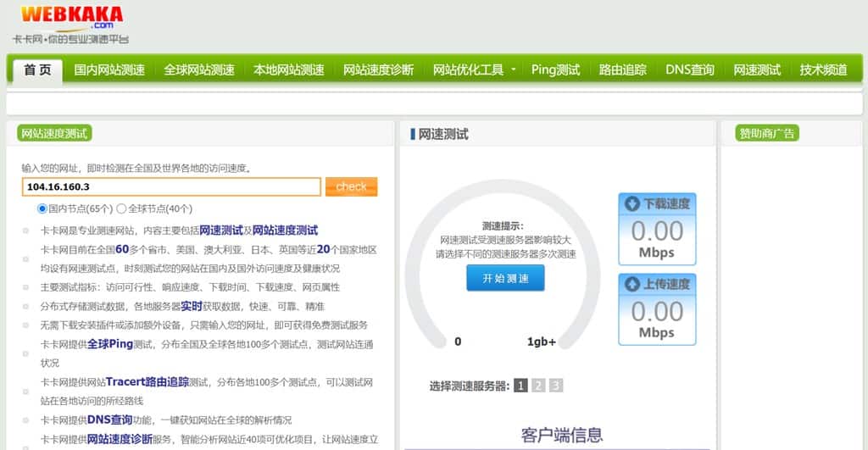Open Ping测试 from navigation bar

tap(555, 70)
